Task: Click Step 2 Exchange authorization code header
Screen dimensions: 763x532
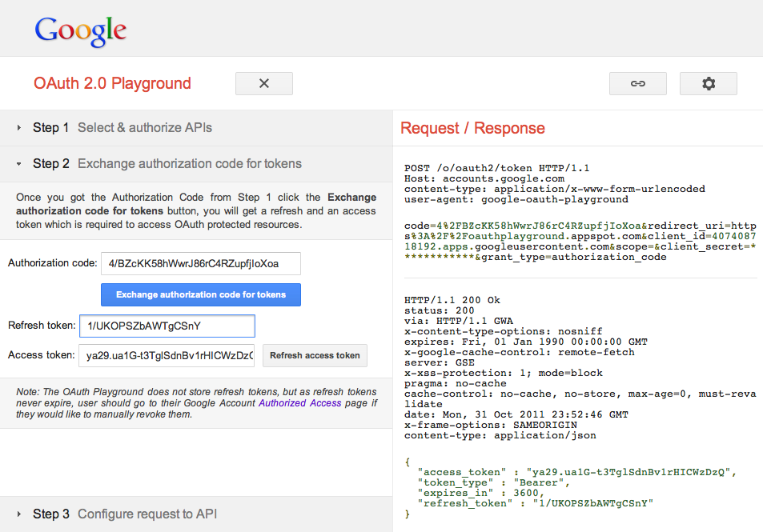Action: [x=196, y=164]
